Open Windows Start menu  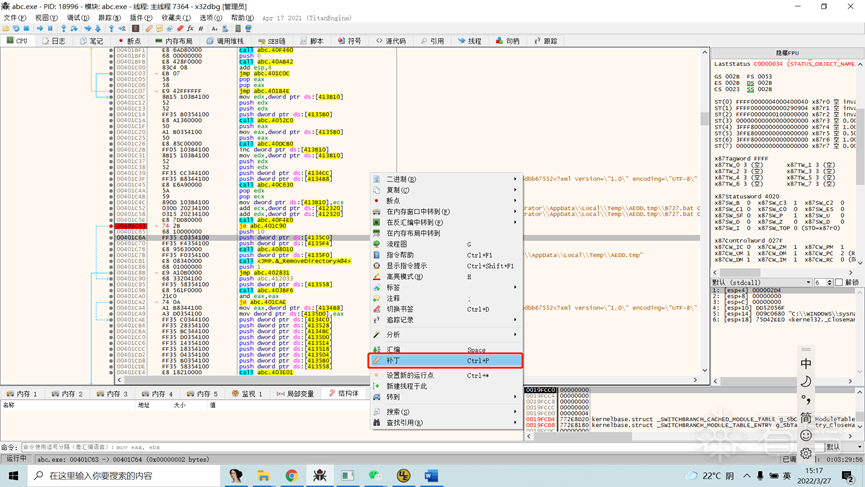14,475
